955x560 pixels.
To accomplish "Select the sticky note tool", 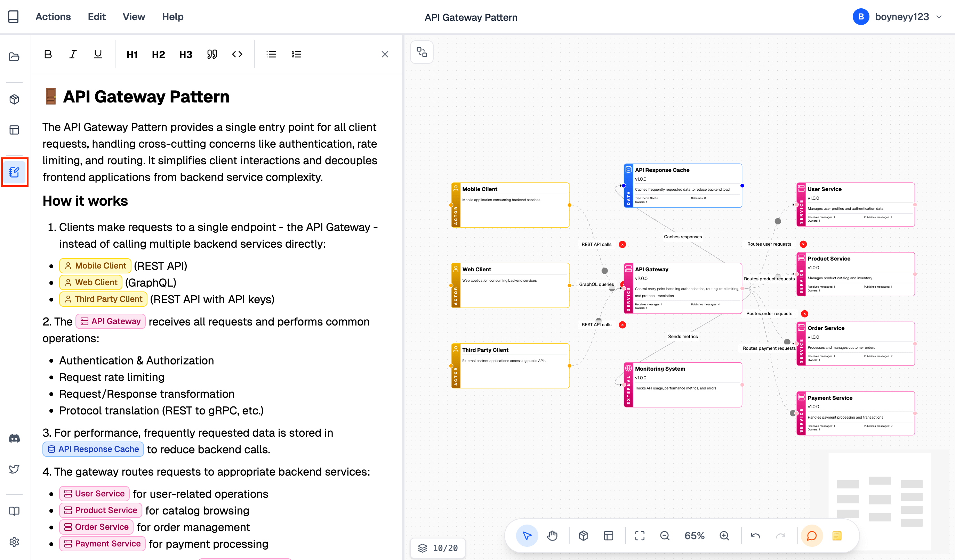I will click(x=837, y=535).
